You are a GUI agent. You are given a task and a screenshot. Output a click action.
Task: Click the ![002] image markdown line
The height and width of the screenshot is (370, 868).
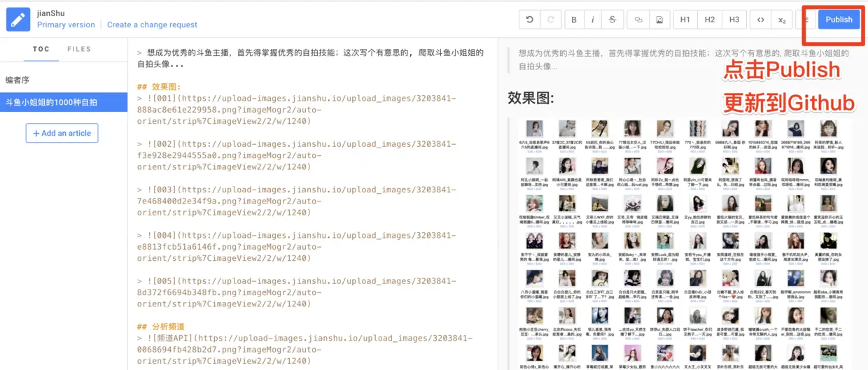[296, 155]
